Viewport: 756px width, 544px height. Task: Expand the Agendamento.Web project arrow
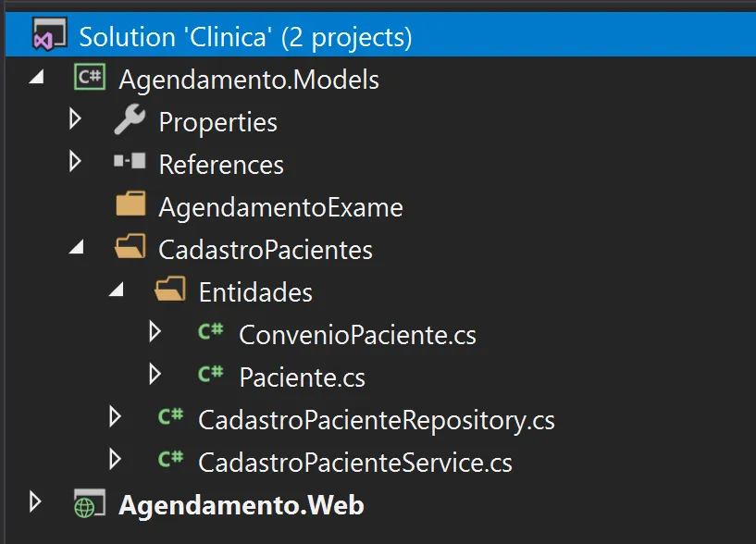(x=36, y=503)
